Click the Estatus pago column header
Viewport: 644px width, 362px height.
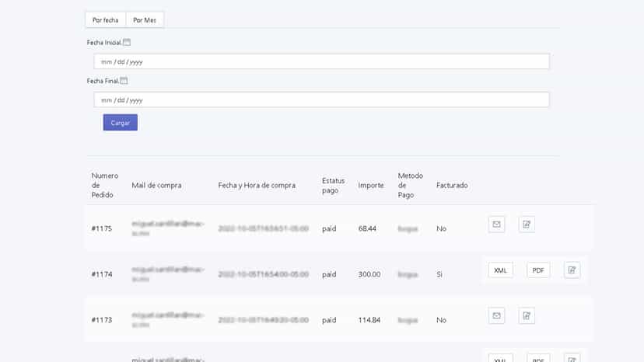point(333,185)
